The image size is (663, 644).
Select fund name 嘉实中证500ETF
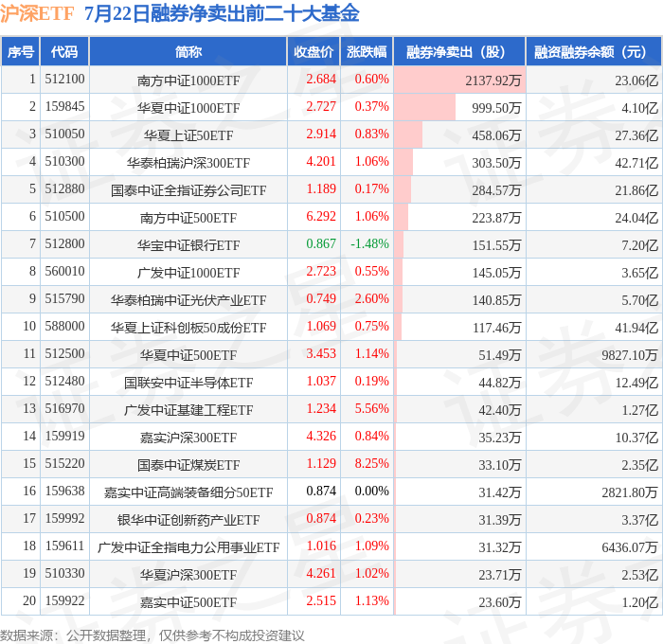188,602
